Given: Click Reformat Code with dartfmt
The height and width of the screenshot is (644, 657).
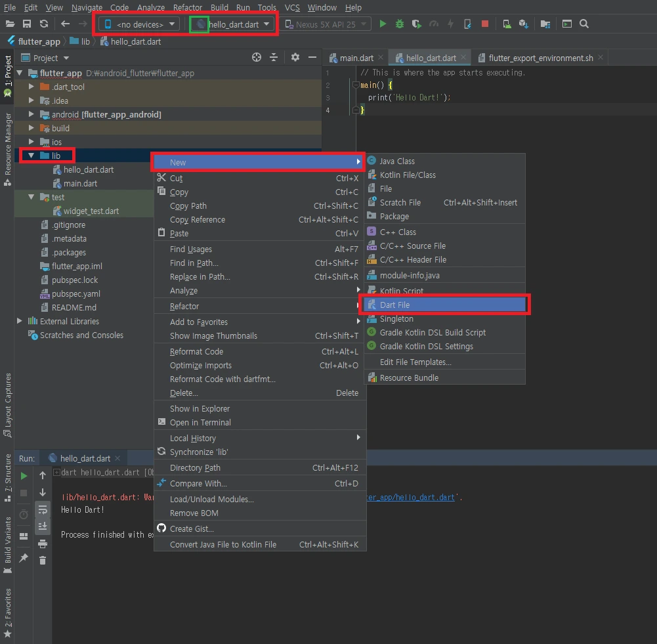Looking at the screenshot, I should (x=260, y=379).
